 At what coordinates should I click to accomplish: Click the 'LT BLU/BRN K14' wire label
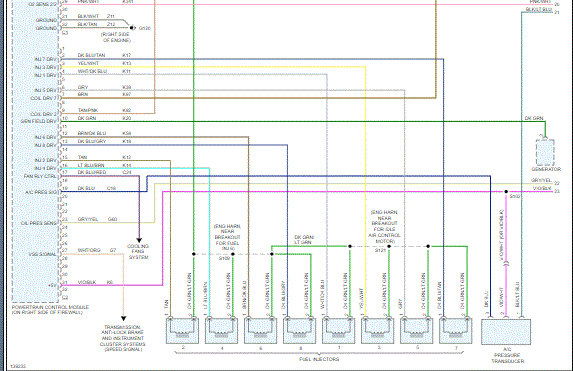(104, 166)
